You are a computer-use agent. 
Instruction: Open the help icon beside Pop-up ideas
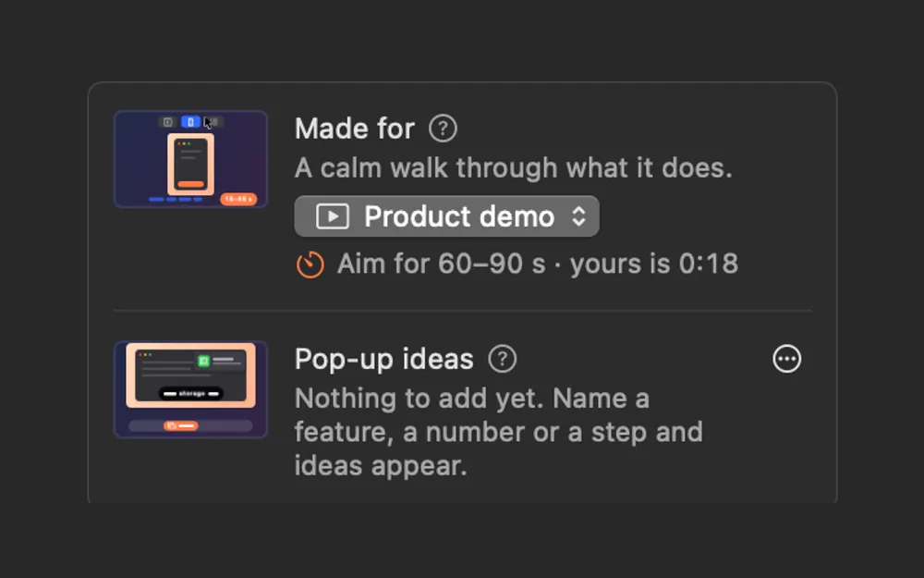[x=502, y=359]
